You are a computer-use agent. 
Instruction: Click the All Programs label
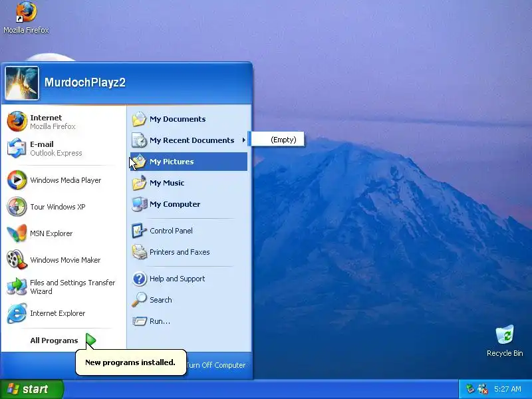pos(54,340)
